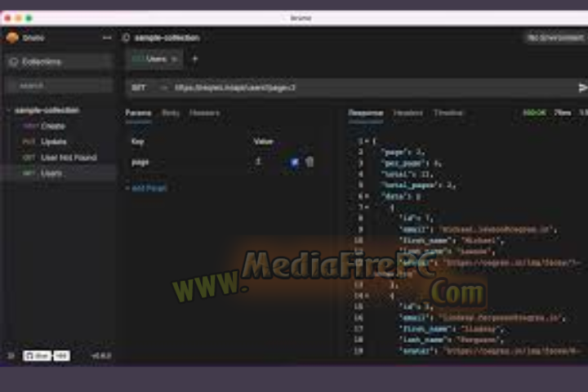This screenshot has width=588, height=392.
Task: Open the Collections sidebar section
Action: tap(59, 61)
